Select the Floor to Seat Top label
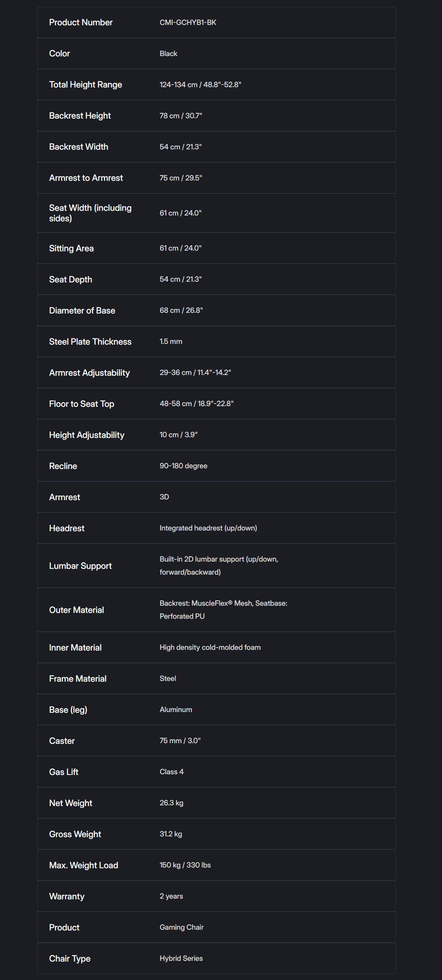This screenshot has width=442, height=980. pos(81,404)
